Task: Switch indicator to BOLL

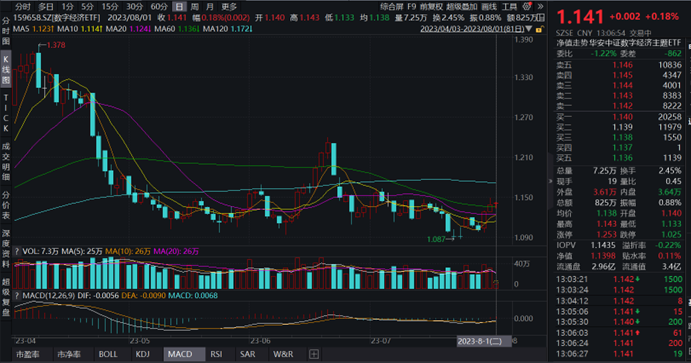Action: pyautogui.click(x=108, y=354)
